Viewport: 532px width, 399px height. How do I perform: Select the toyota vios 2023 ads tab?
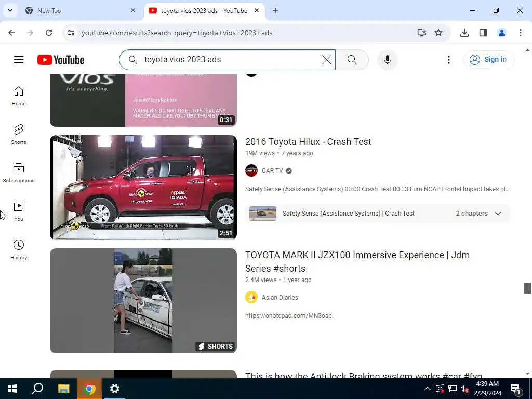point(204,10)
